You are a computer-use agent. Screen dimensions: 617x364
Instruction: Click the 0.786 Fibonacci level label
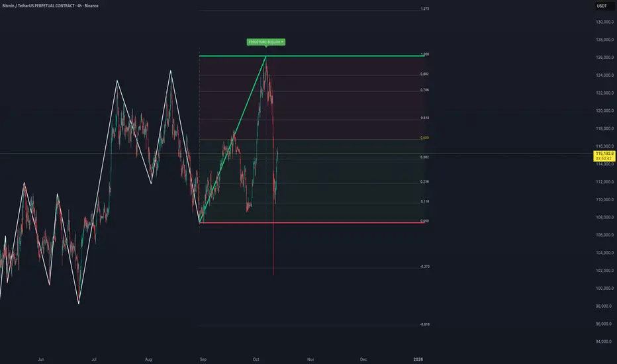(x=424, y=90)
